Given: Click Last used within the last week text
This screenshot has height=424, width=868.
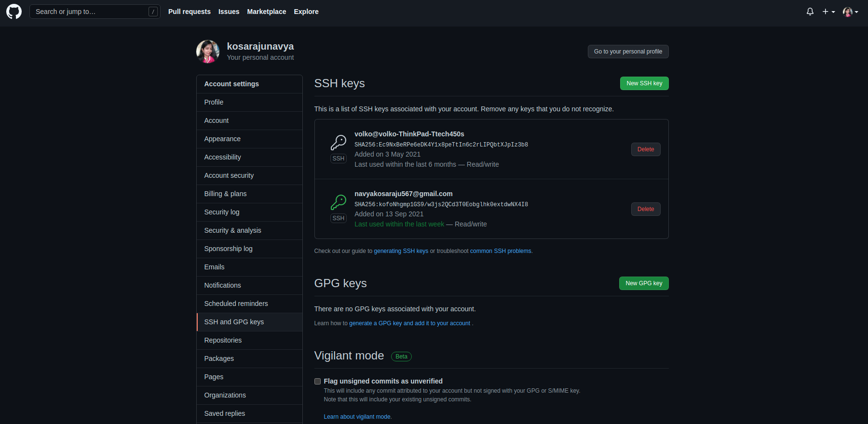Looking at the screenshot, I should [x=399, y=224].
